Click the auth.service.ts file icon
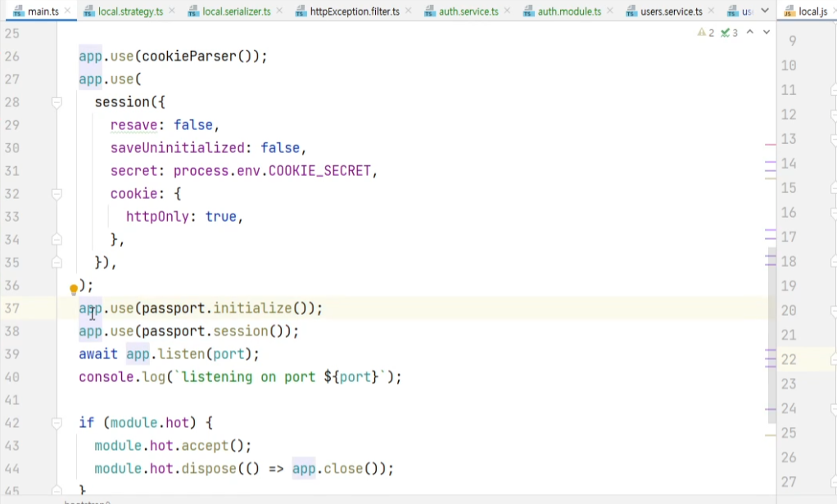837x504 pixels. pos(430,11)
